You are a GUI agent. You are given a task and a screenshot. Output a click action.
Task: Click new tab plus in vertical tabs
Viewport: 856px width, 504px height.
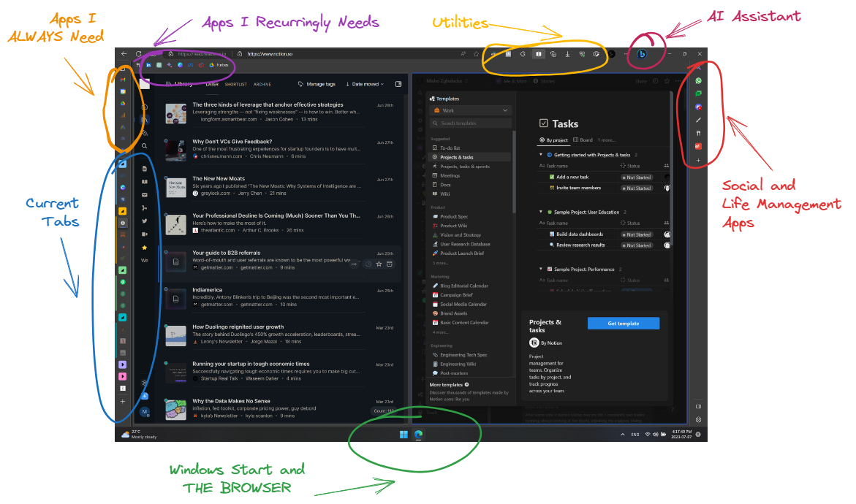click(123, 402)
